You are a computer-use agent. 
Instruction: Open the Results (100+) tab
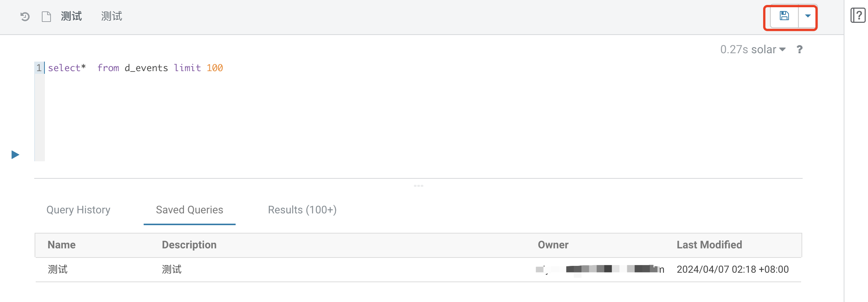coord(303,210)
